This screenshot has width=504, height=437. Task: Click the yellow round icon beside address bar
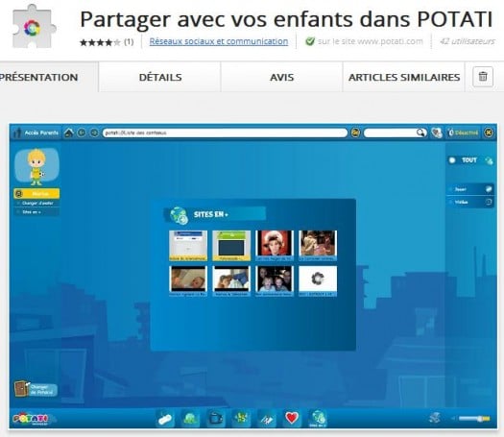pos(355,133)
